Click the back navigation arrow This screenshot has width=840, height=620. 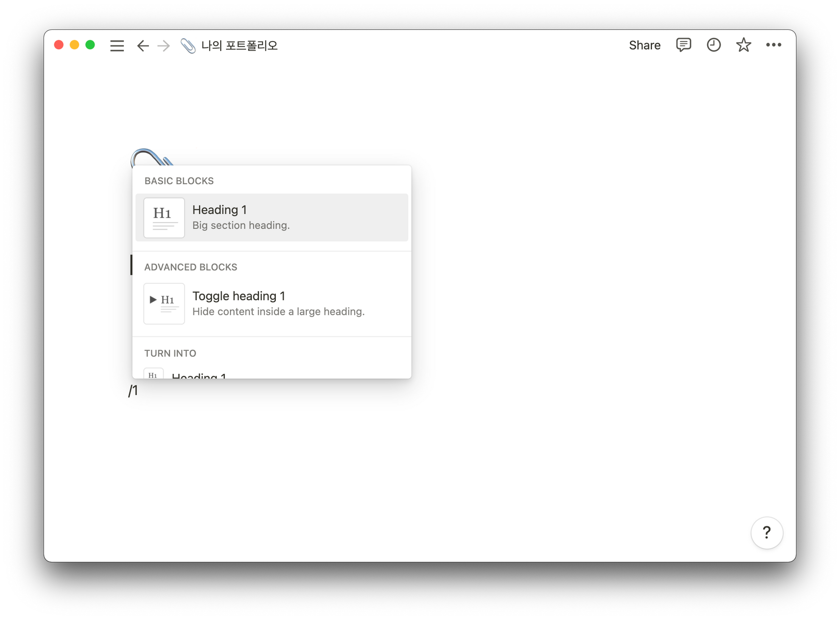pos(143,45)
